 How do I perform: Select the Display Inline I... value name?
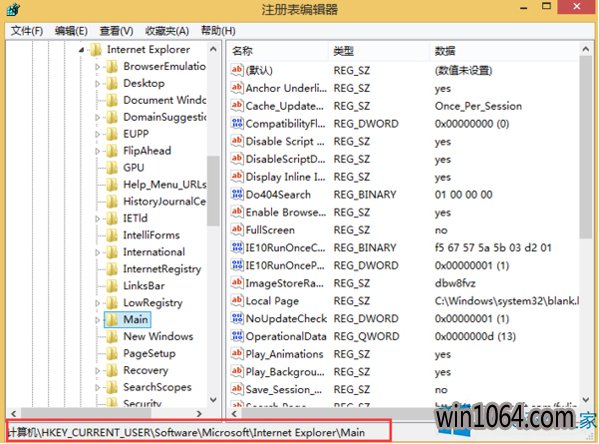pyautogui.click(x=285, y=177)
